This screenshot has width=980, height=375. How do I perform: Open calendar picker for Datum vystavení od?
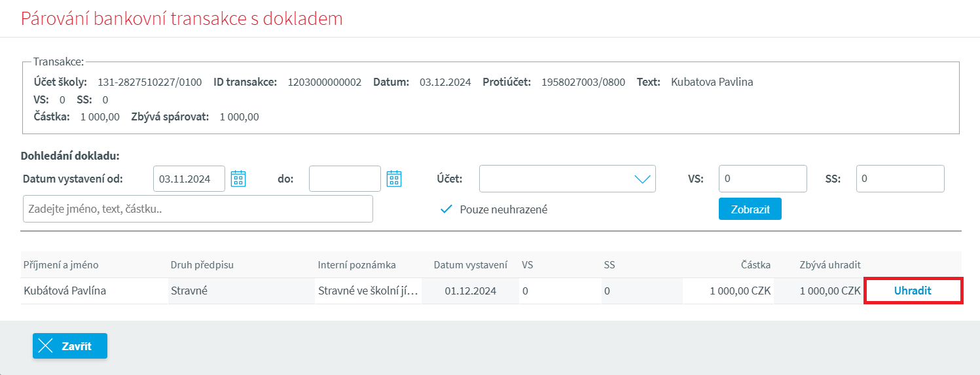click(238, 179)
